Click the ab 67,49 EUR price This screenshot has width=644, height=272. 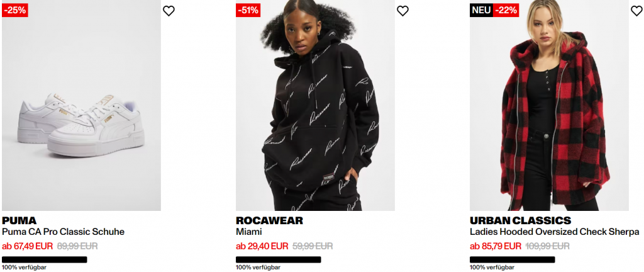point(28,247)
